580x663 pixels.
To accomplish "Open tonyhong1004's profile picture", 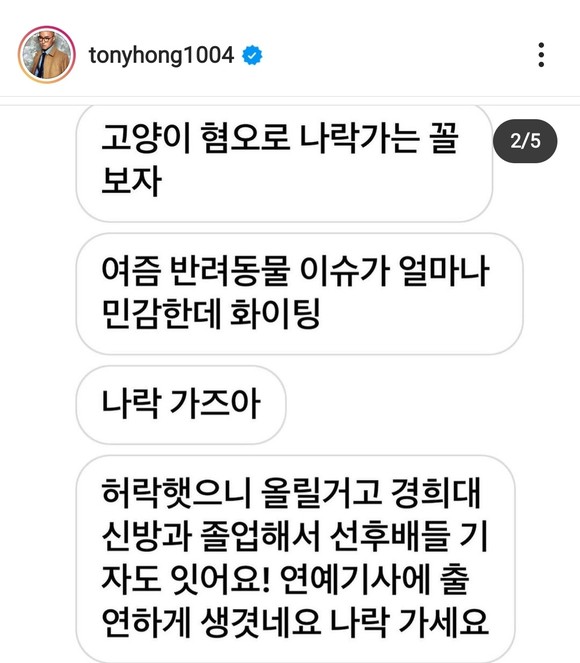I will [x=47, y=55].
